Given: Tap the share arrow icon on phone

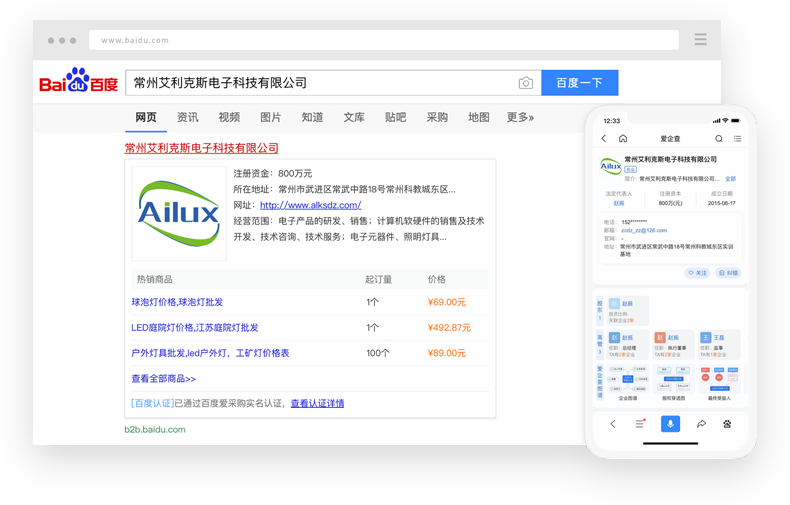Looking at the screenshot, I should tap(702, 424).
